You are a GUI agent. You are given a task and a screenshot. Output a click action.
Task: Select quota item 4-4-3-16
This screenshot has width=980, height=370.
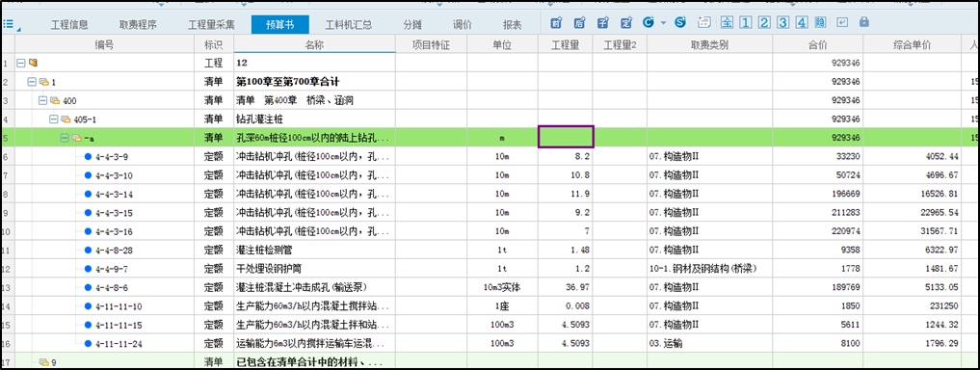click(x=115, y=232)
